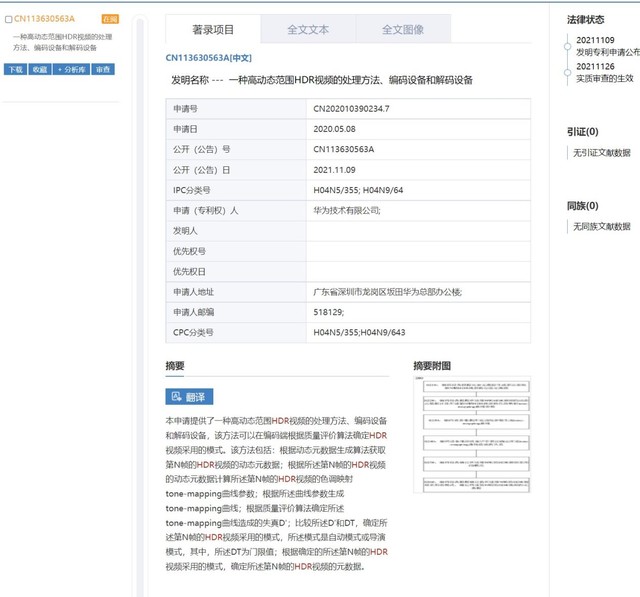Viewport: 640px width, 597px height.
Task: Open the CN113630563A result link in sidebar
Action: click(x=45, y=19)
